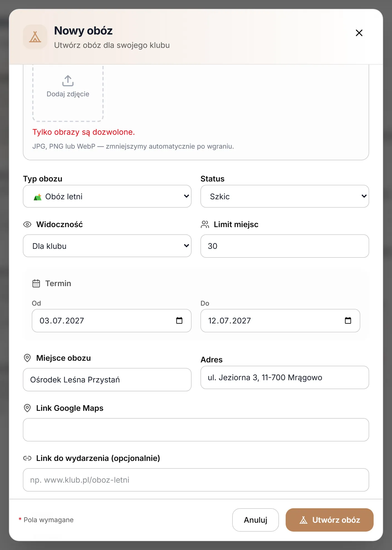The image size is (392, 550).
Task: Open the calendar picker on Od date
Action: coord(179,321)
